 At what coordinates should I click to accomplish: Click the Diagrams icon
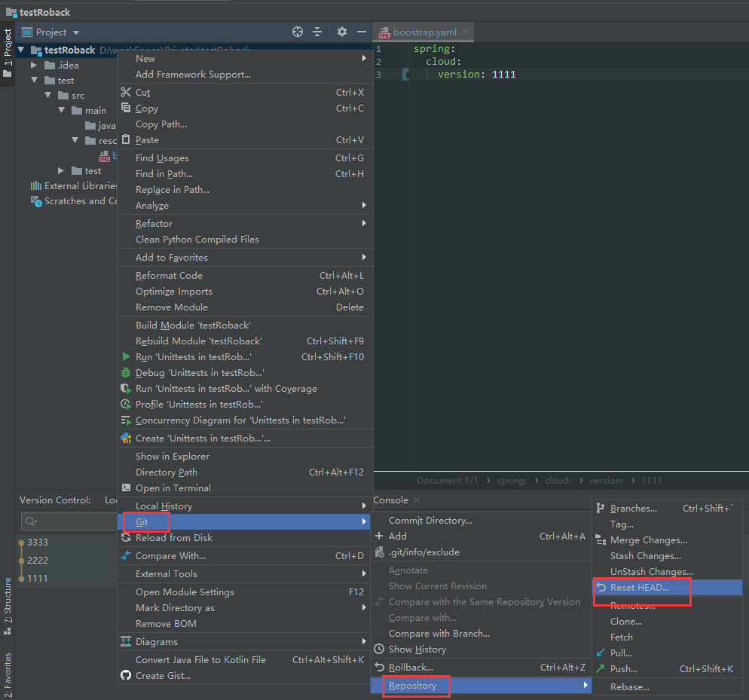[x=126, y=641]
